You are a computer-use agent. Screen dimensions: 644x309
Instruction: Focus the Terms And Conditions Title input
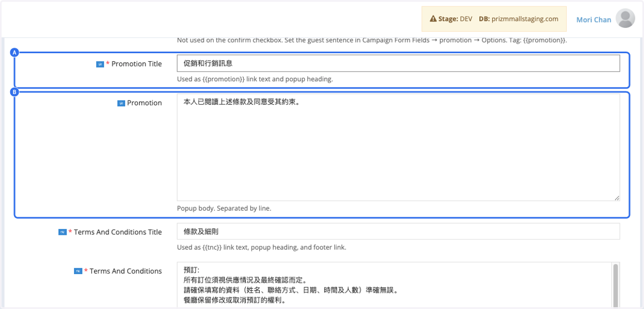coord(398,232)
